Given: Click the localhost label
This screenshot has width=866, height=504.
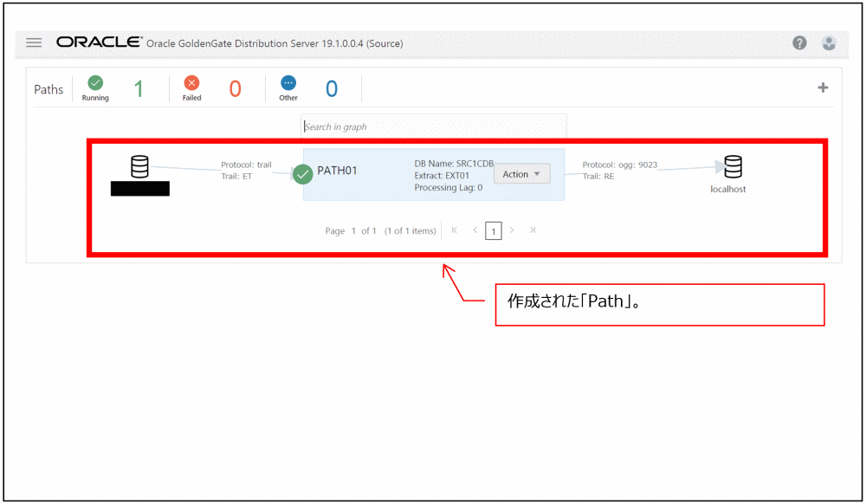Looking at the screenshot, I should pyautogui.click(x=728, y=189).
